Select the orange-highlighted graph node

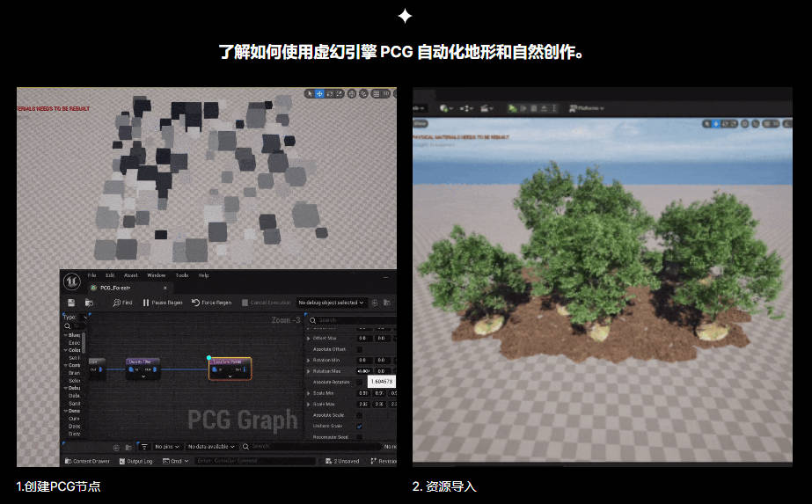230,369
